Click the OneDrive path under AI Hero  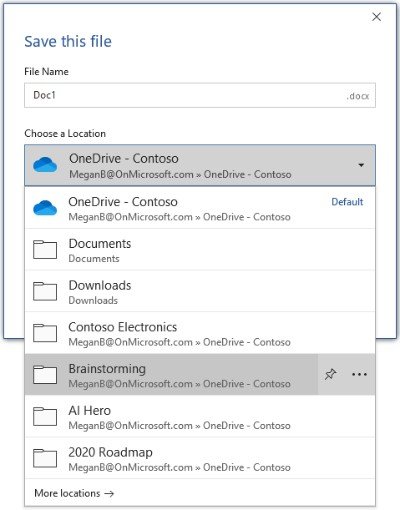click(x=179, y=426)
